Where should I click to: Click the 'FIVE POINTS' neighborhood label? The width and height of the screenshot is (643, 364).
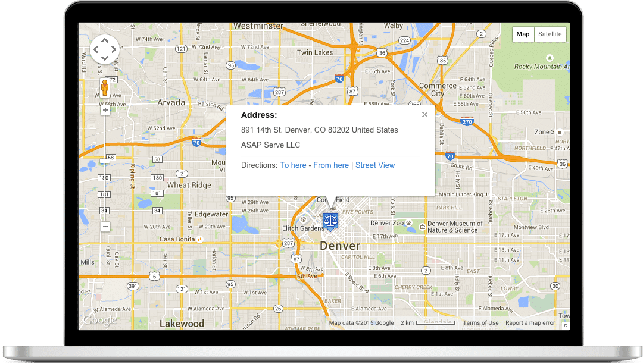tap(358, 212)
